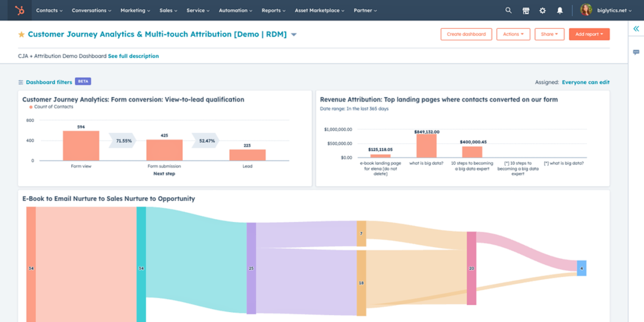Click the 71.55% conversion arrow label
The height and width of the screenshot is (322, 644).
coord(123,141)
